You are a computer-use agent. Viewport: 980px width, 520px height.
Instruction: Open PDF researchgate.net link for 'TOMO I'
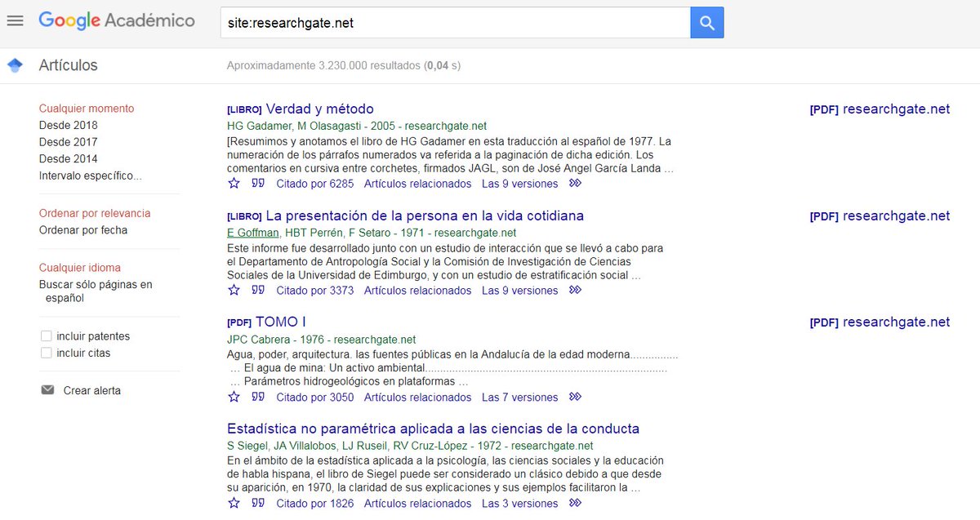pos(880,322)
